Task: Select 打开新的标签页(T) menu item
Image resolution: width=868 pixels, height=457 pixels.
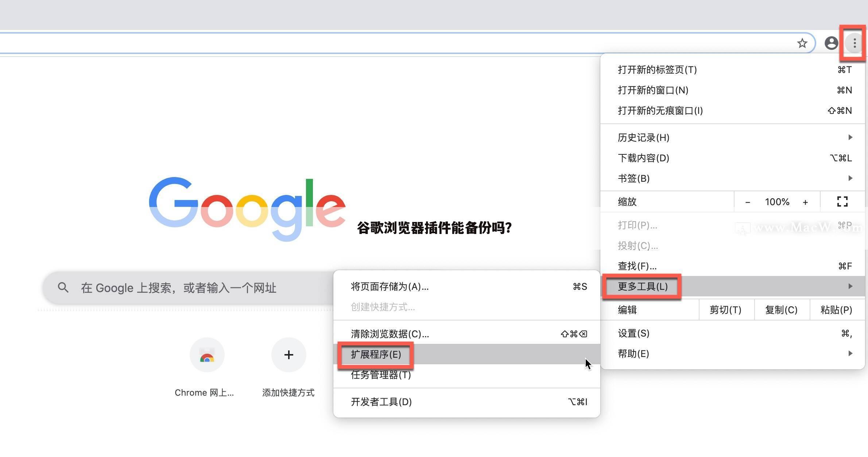Action: point(733,70)
